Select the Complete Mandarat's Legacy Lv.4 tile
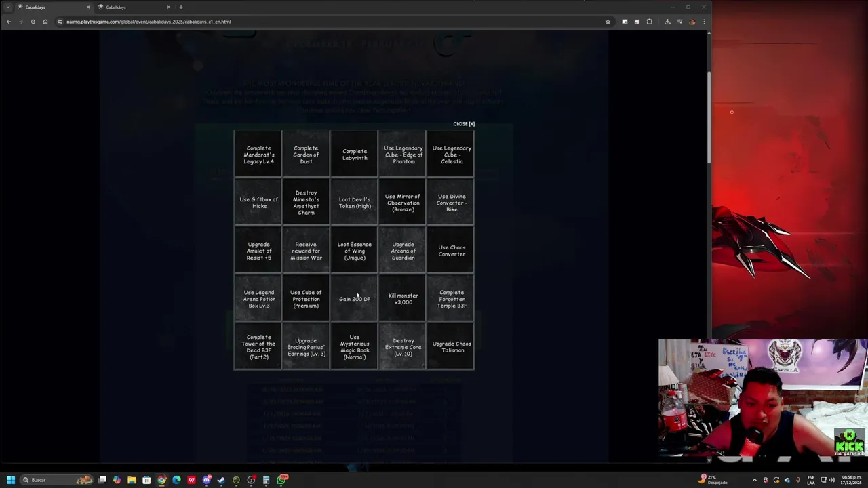Image resolution: width=868 pixels, height=488 pixels. pyautogui.click(x=258, y=155)
